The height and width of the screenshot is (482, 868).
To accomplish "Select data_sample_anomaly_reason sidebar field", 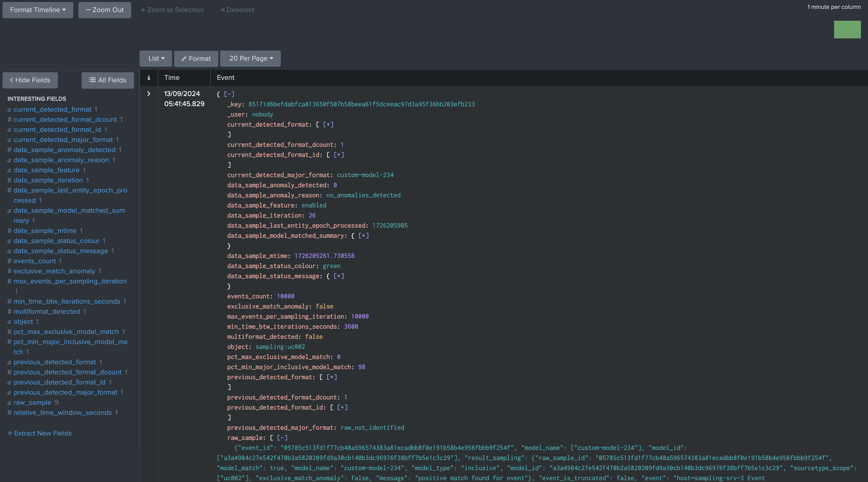I will click(x=61, y=160).
